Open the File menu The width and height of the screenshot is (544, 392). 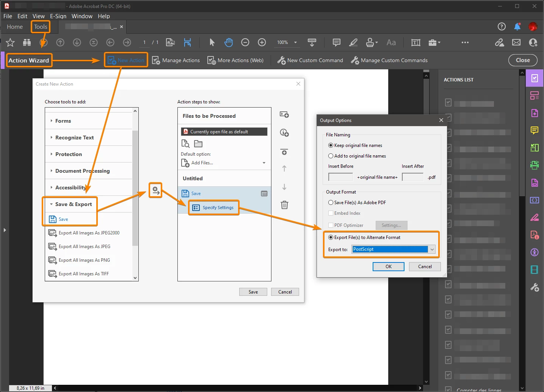8,16
